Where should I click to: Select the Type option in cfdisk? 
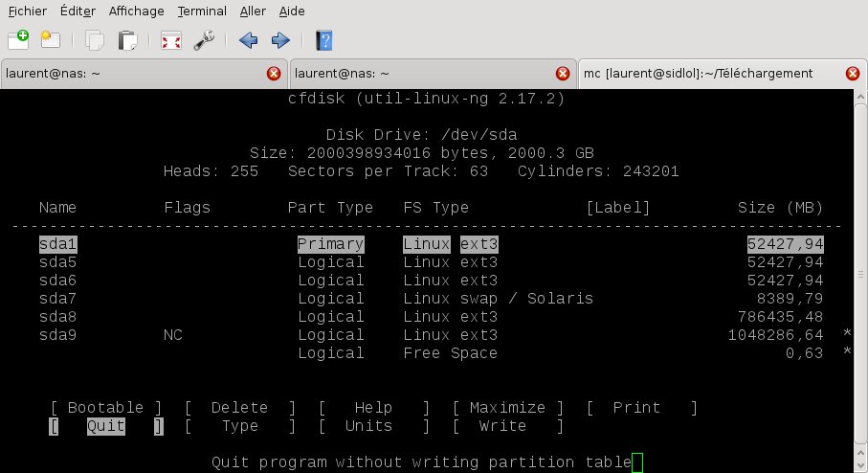[x=239, y=426]
